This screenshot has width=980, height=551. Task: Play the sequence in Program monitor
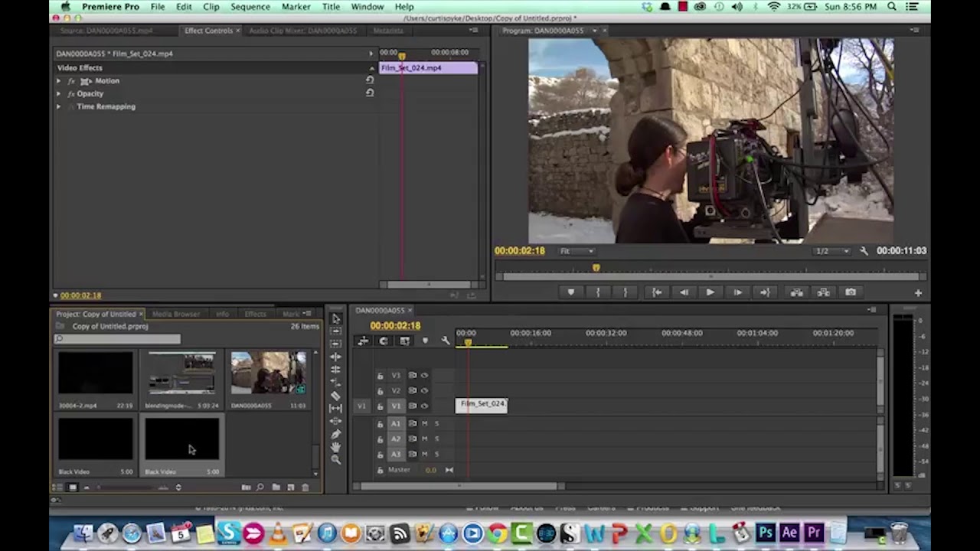coord(710,292)
